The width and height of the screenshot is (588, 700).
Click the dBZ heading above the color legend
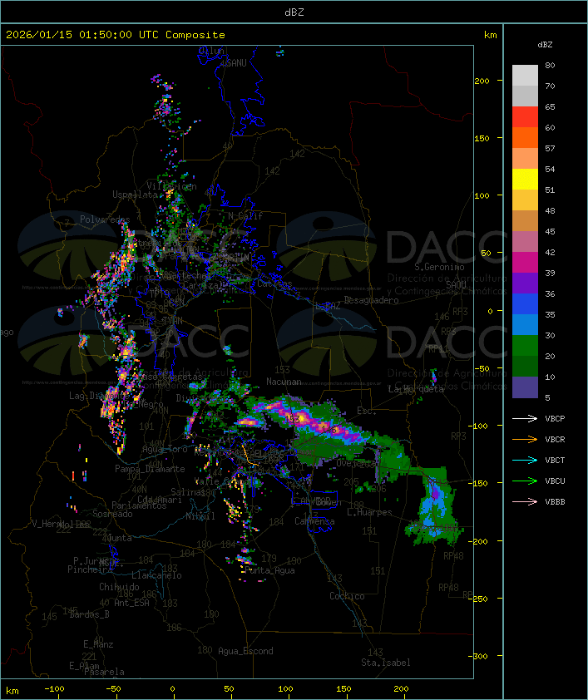coord(545,45)
